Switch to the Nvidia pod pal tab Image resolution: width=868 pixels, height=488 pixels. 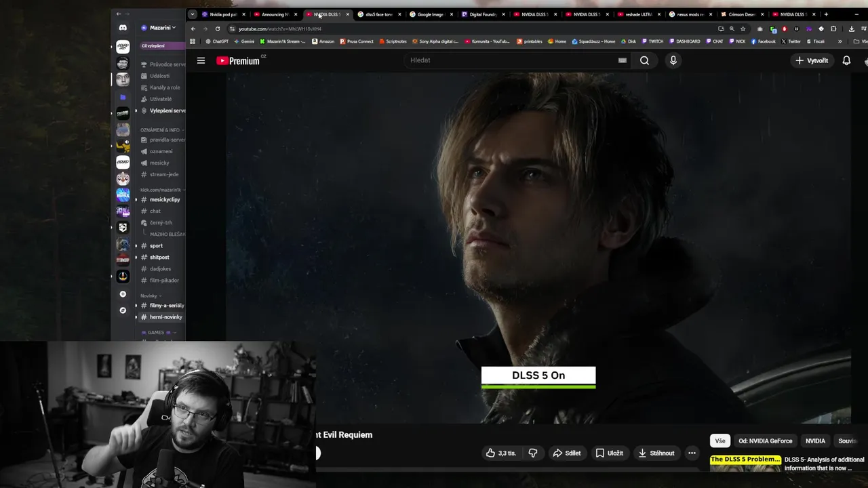223,14
